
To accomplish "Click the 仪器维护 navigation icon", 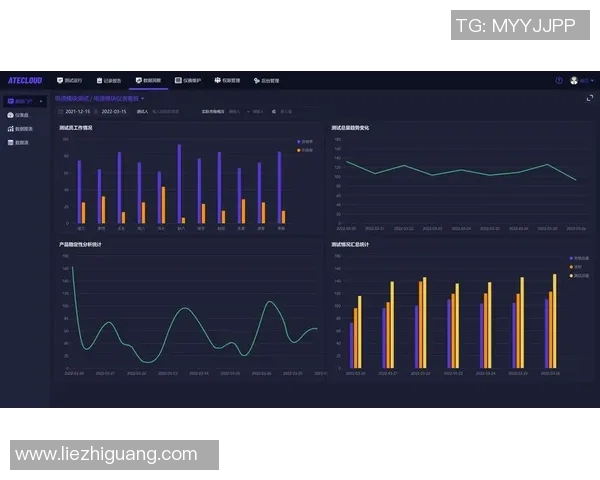I will click(x=179, y=80).
